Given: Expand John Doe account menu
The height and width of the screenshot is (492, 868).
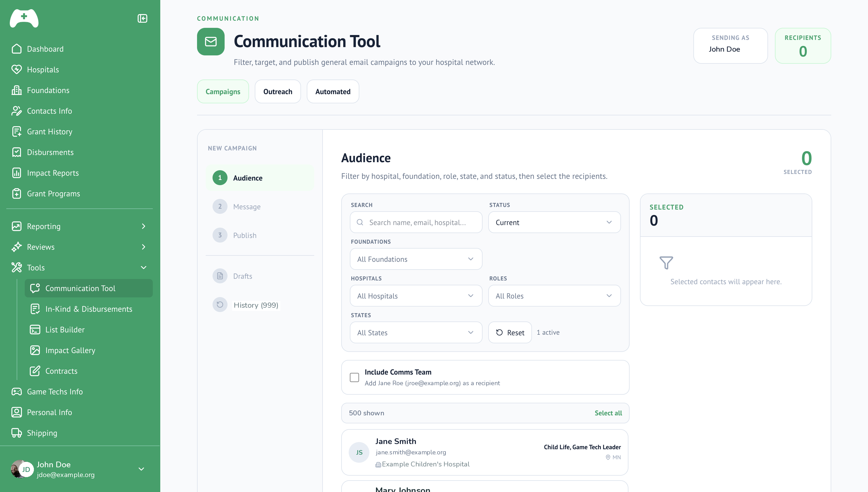Looking at the screenshot, I should coord(141,469).
